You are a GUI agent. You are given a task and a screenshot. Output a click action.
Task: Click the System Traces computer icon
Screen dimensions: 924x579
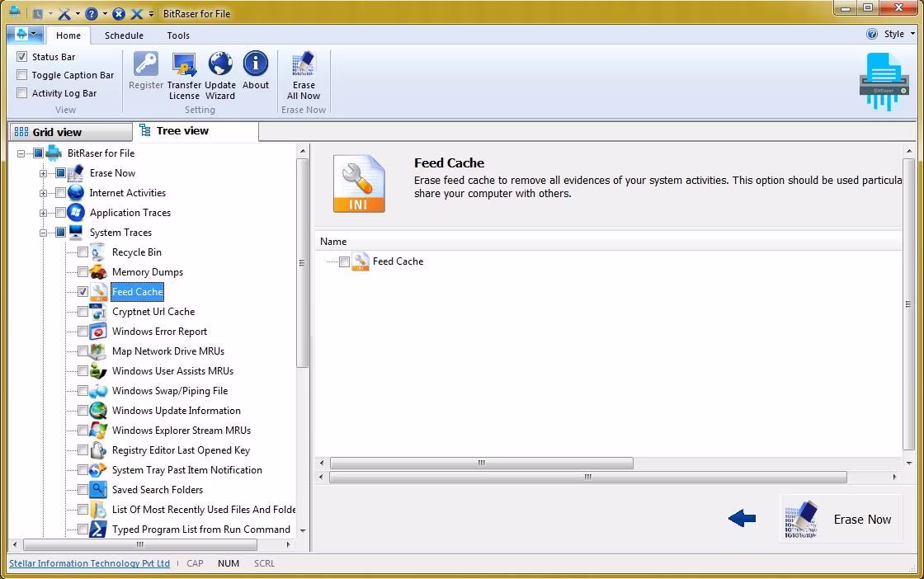75,232
